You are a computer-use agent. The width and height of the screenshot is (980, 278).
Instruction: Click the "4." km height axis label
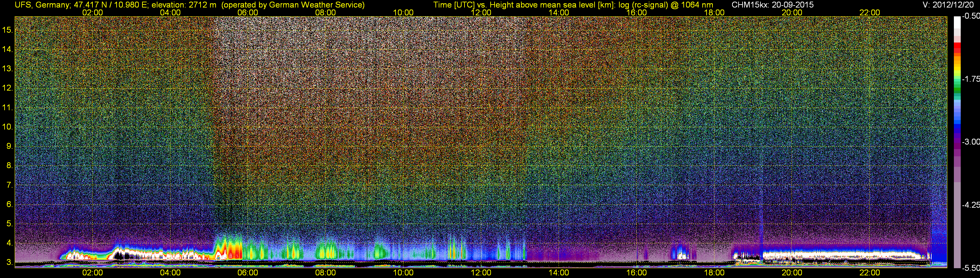(9, 243)
